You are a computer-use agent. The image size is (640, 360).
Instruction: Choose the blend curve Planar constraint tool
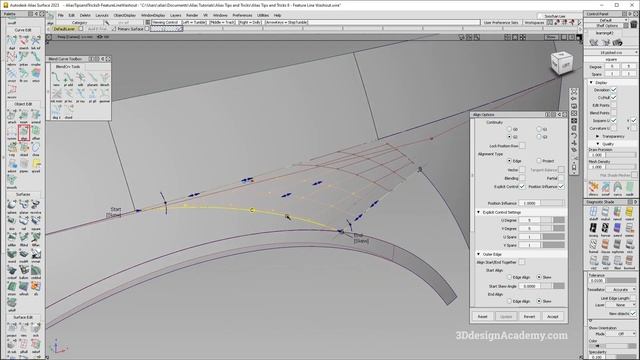[93, 79]
